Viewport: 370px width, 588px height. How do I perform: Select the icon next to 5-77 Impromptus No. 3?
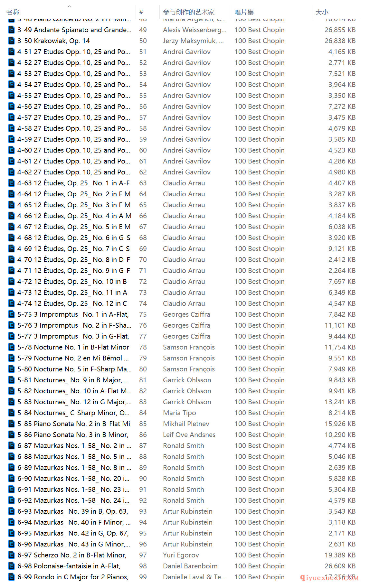tap(12, 336)
